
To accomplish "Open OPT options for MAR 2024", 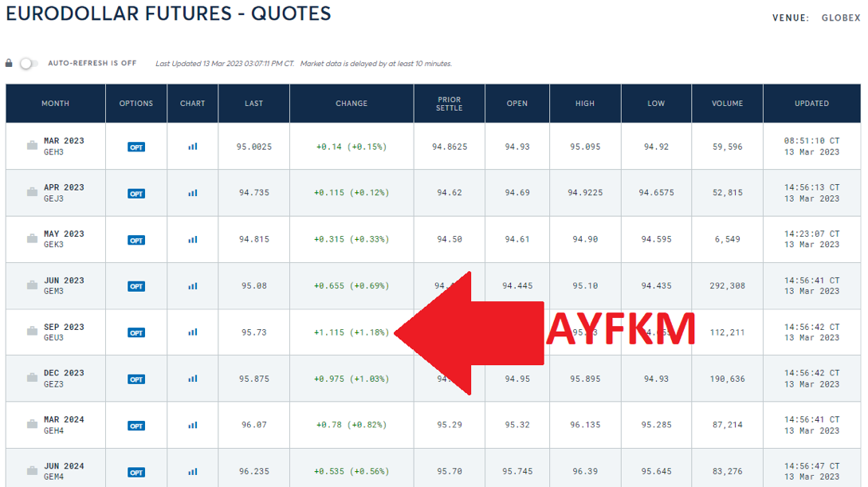I will point(136,426).
